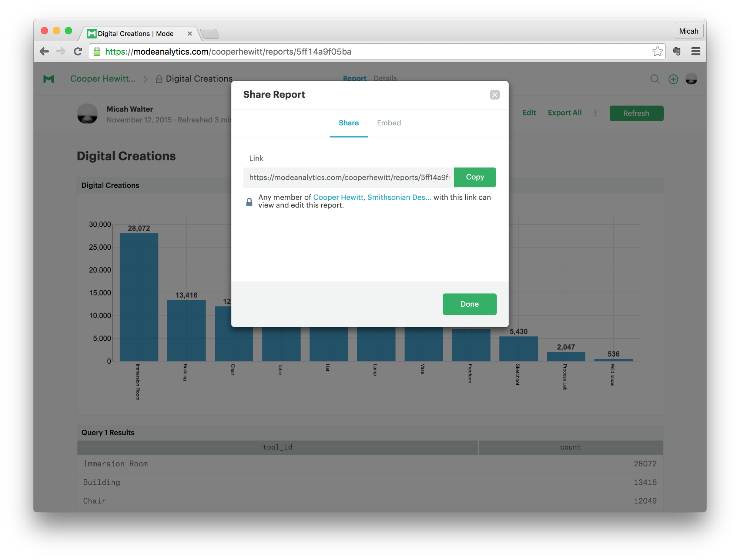Close the Digital Creations browser tab
This screenshot has height=560, width=740.
[190, 34]
